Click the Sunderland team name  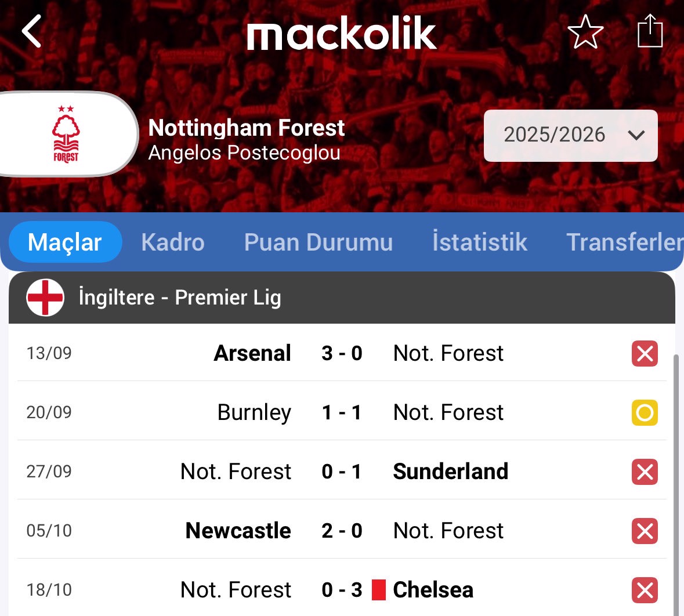(x=450, y=472)
